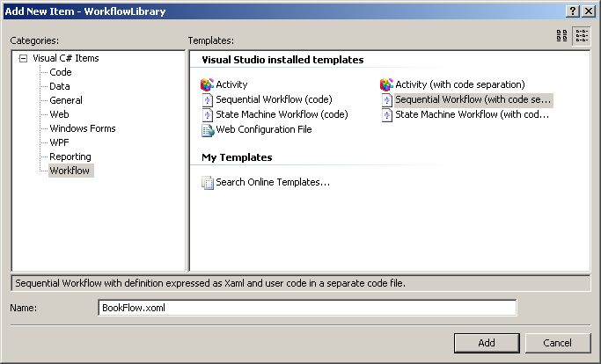Switch to large icons view

(562, 36)
